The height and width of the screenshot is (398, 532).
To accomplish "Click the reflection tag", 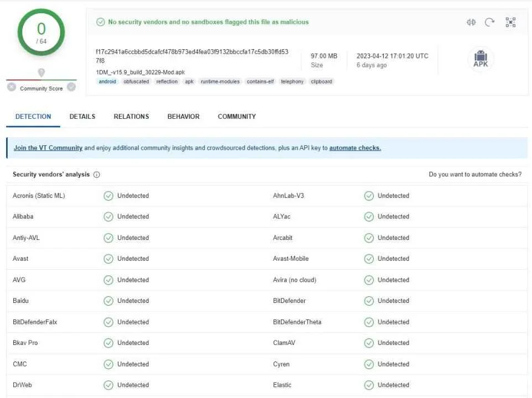I will (167, 82).
